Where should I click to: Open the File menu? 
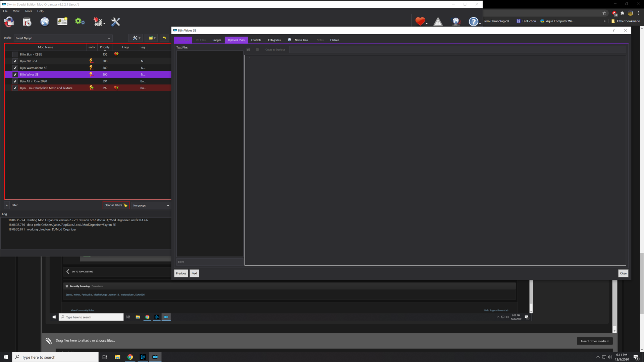5,11
